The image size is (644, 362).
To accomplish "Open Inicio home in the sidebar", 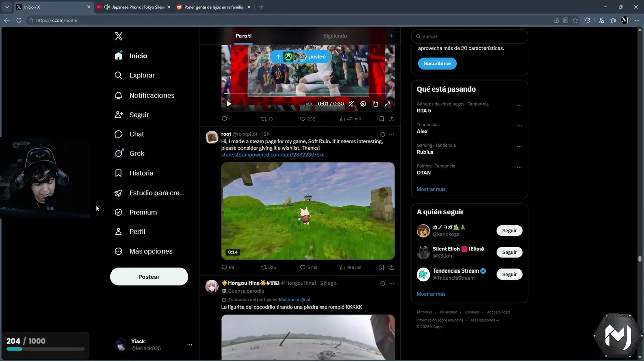I will pyautogui.click(x=131, y=56).
